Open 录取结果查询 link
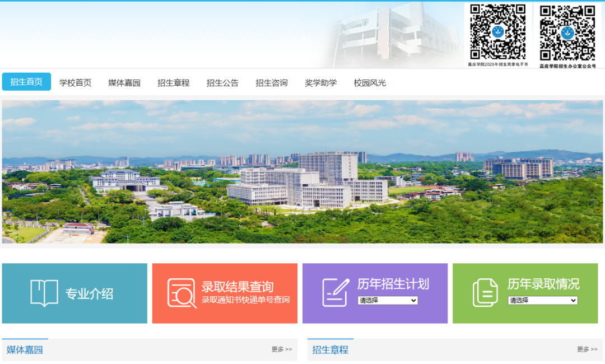This screenshot has width=605, height=364. tap(238, 287)
